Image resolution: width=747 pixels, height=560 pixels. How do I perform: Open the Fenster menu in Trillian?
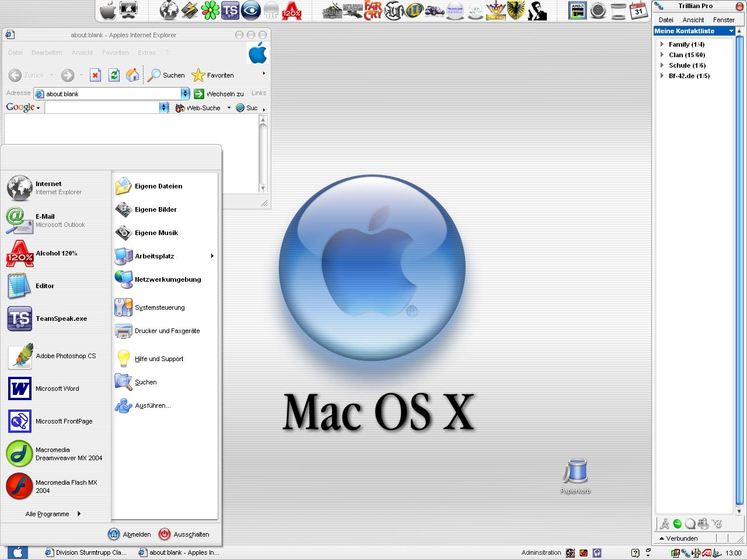coord(724,20)
